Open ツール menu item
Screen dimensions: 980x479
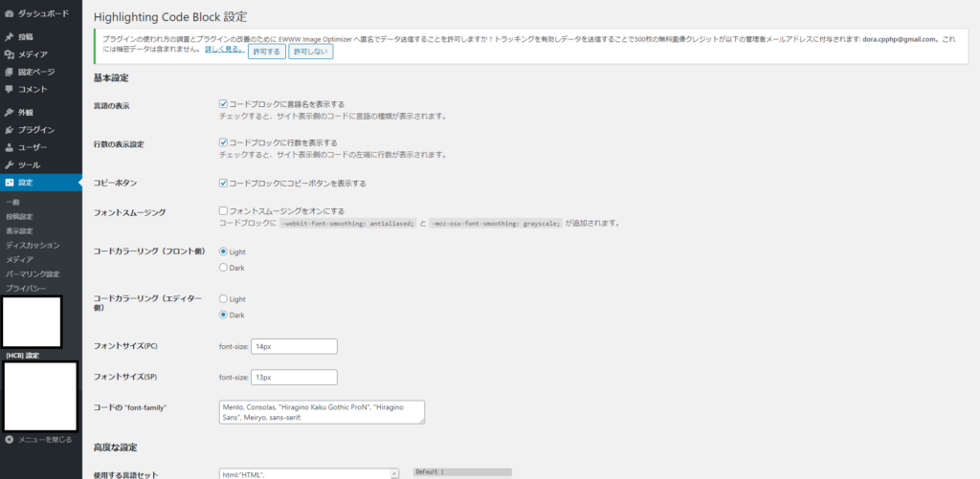[x=40, y=164]
